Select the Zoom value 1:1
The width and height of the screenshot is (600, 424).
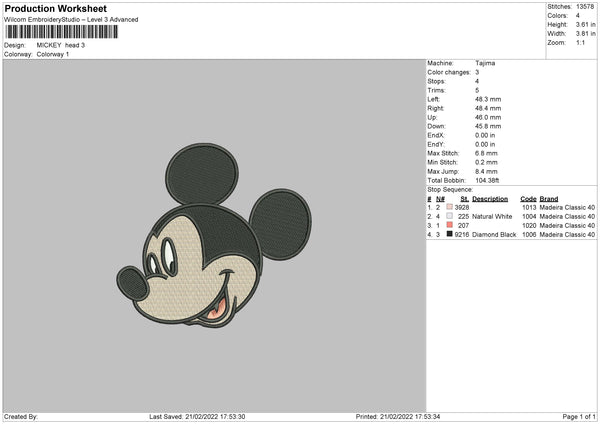click(580, 42)
